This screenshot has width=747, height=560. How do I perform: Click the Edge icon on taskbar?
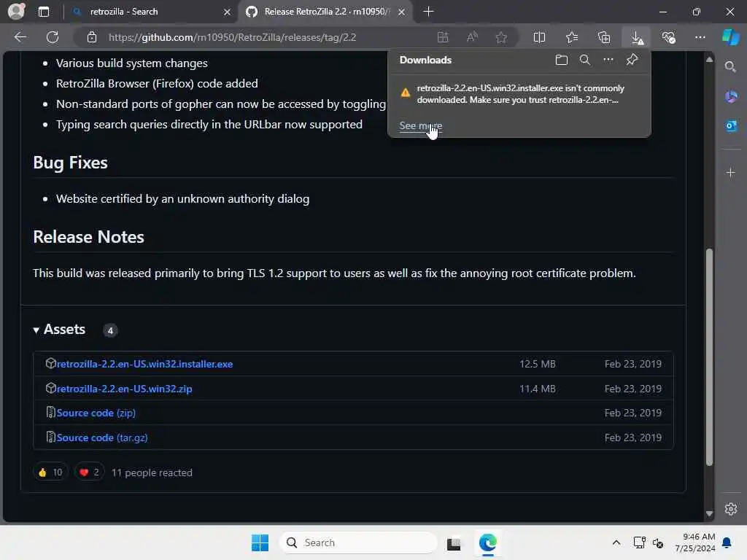click(488, 542)
